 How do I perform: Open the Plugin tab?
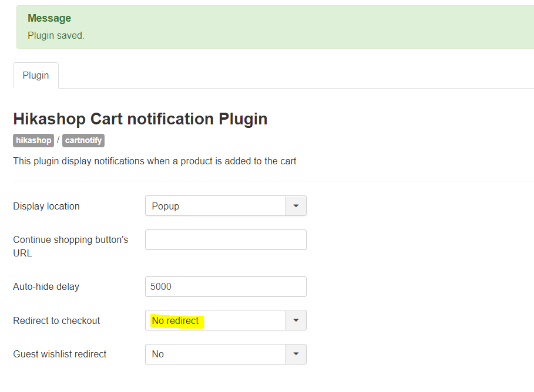point(36,76)
